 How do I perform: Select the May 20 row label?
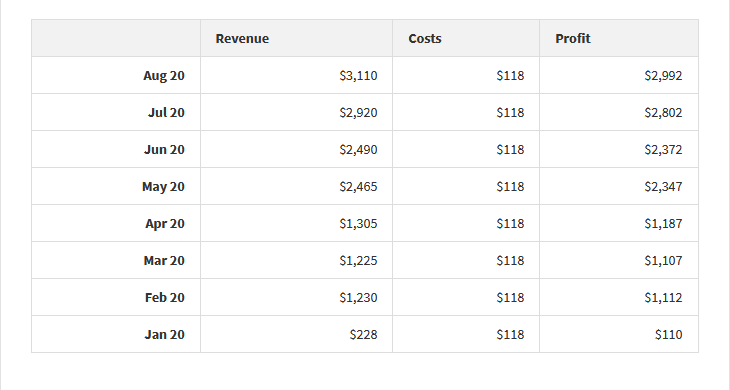click(x=163, y=187)
